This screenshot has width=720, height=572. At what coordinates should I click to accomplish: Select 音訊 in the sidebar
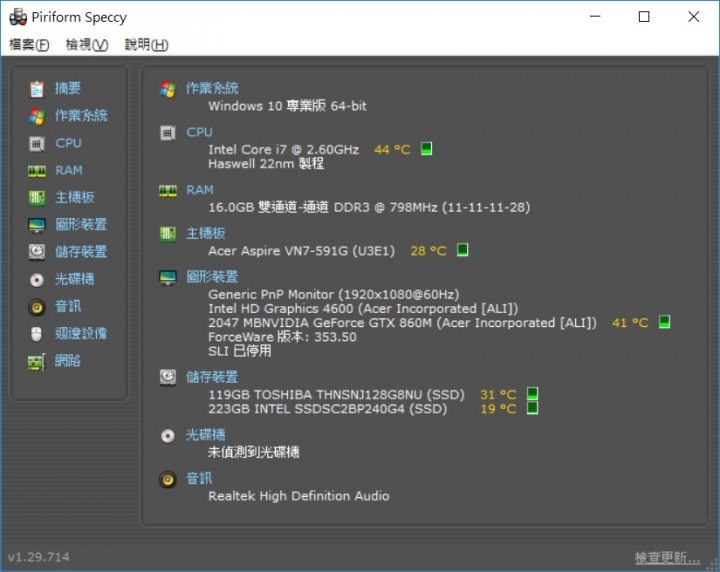coord(68,306)
